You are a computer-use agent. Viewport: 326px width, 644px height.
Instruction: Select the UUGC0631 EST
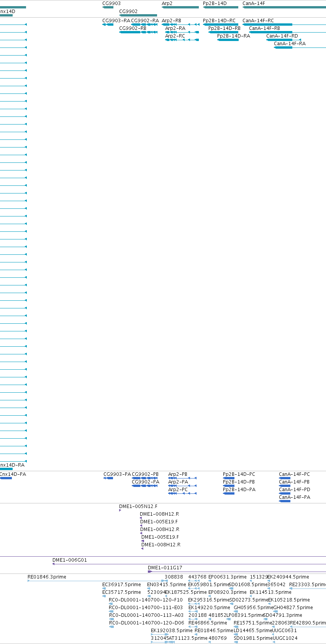coord(274,634)
